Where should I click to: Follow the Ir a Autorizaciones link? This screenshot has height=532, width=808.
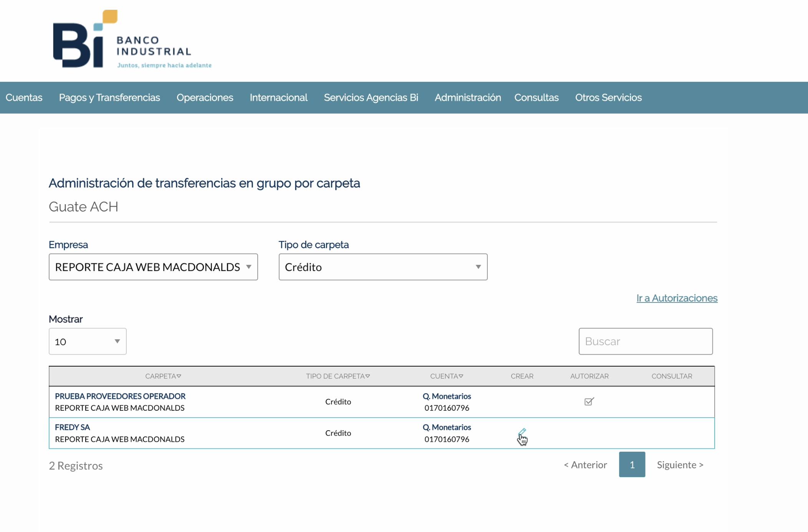677,298
